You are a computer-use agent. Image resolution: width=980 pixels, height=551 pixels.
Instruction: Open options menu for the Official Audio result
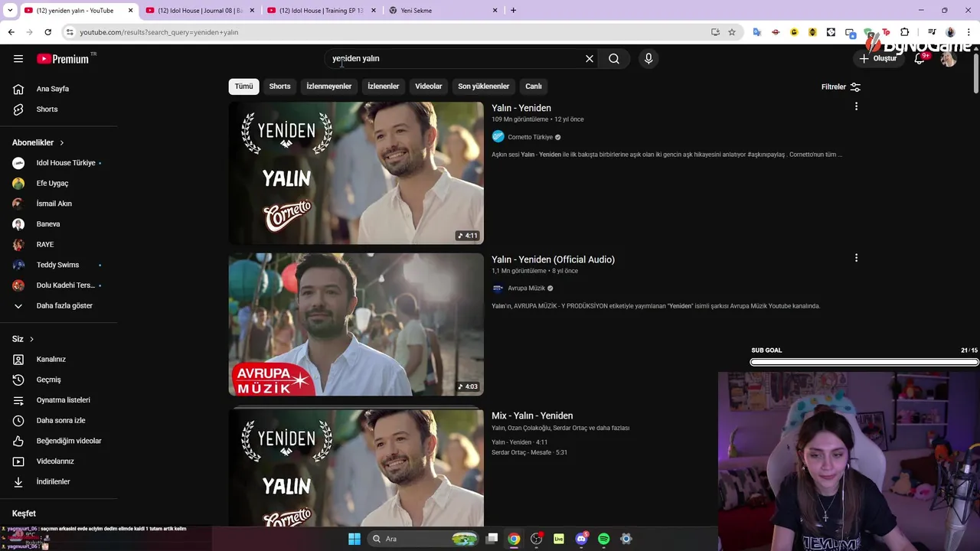856,258
